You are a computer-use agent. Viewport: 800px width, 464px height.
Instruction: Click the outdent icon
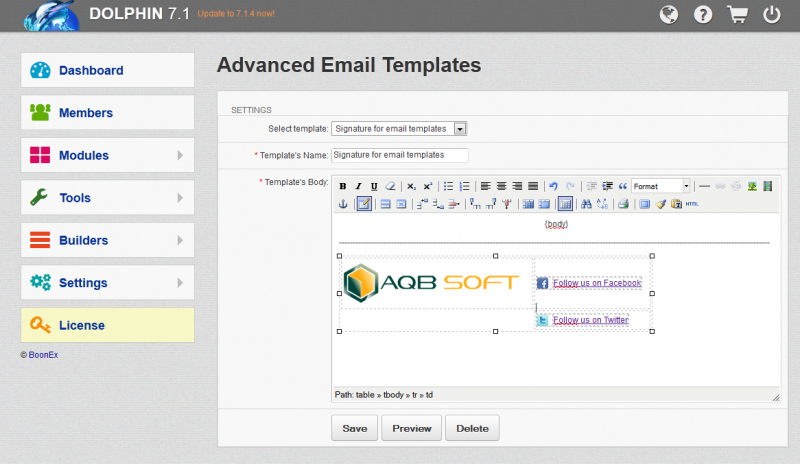[591, 186]
